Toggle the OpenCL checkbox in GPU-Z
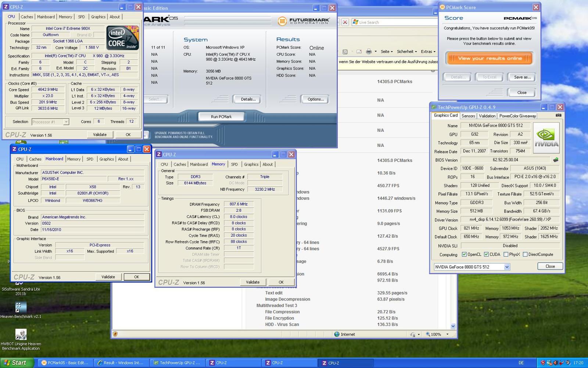Screen dimensions: 588x368 464,254
